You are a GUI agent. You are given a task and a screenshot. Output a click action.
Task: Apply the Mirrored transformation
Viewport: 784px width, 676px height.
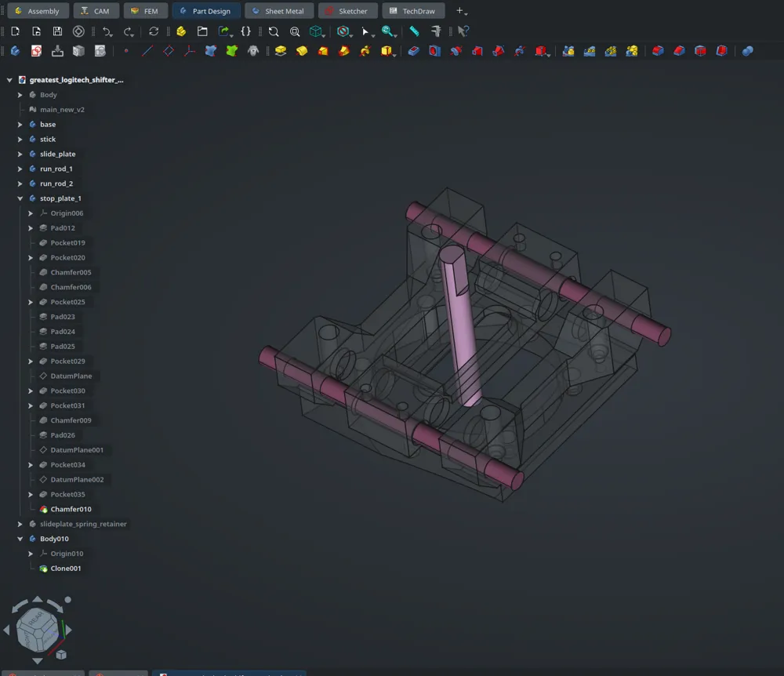[568, 51]
